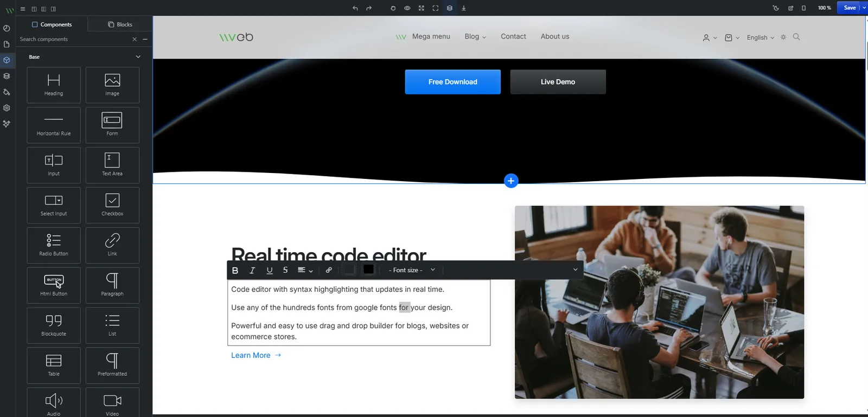Click the Free Download button
868x417 pixels.
[453, 82]
